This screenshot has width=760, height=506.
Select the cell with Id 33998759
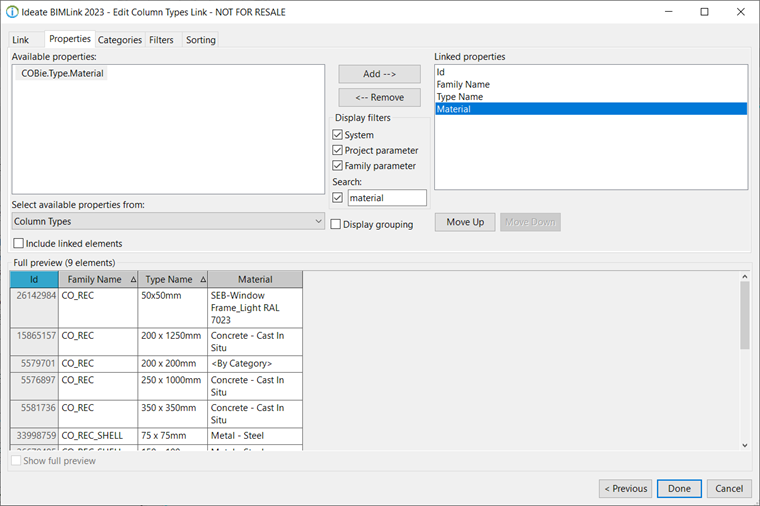pos(34,436)
